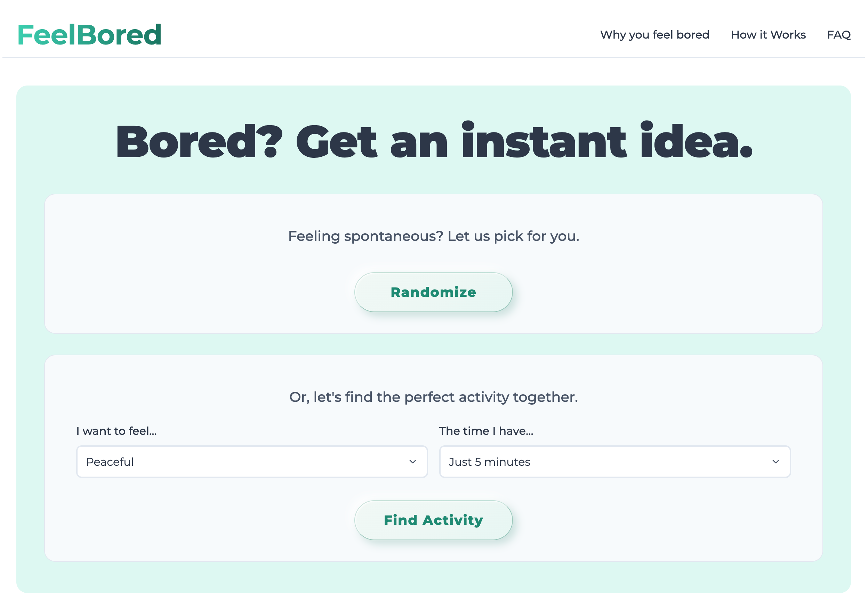Click the "Bored" part of the logo
This screenshot has height=600, width=868.
click(x=120, y=34)
